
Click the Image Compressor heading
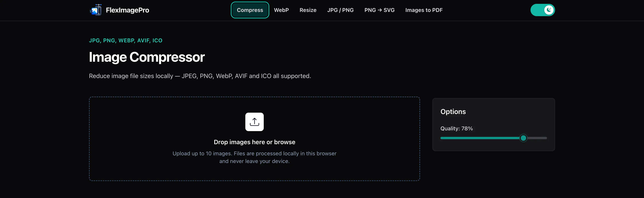coord(147,57)
